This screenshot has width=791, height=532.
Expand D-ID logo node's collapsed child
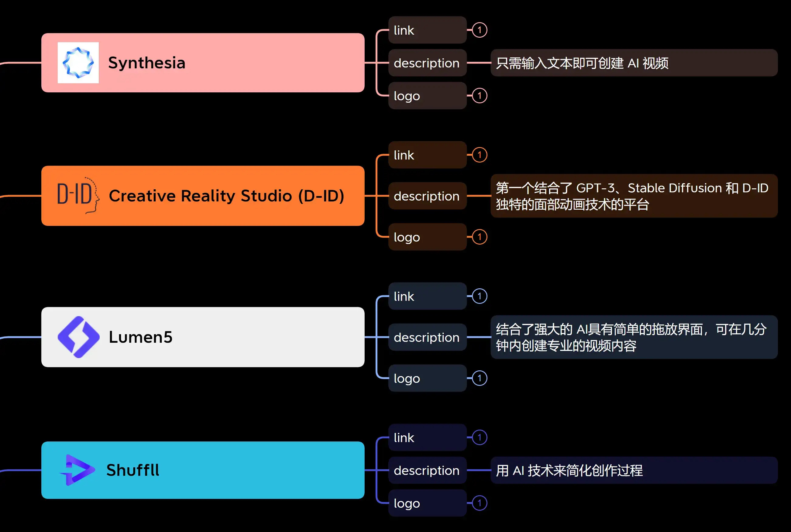(x=480, y=237)
